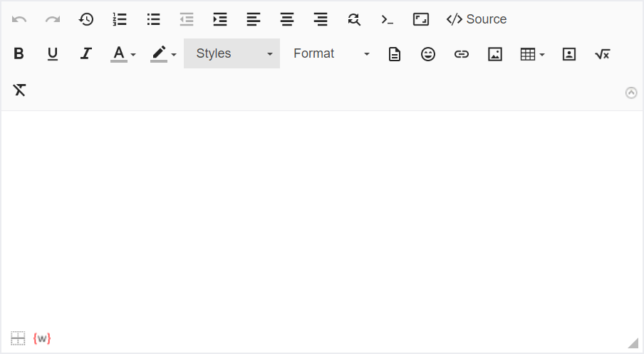Insert a numbered list

click(120, 19)
